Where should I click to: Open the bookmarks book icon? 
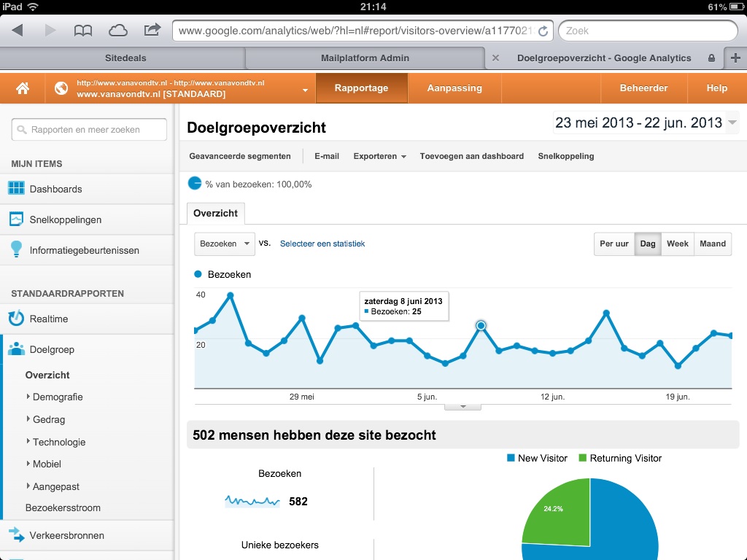(x=83, y=31)
